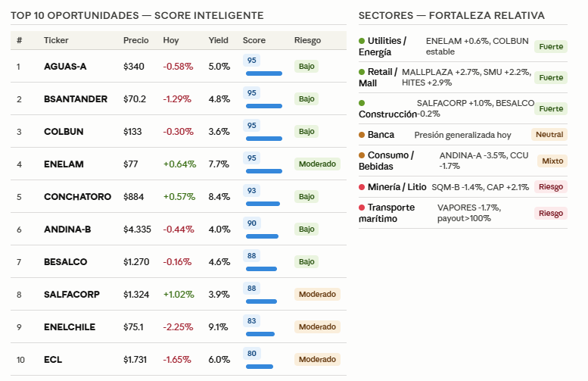588x381 pixels.
Task: Sort table by the Score column header
Action: tap(254, 40)
